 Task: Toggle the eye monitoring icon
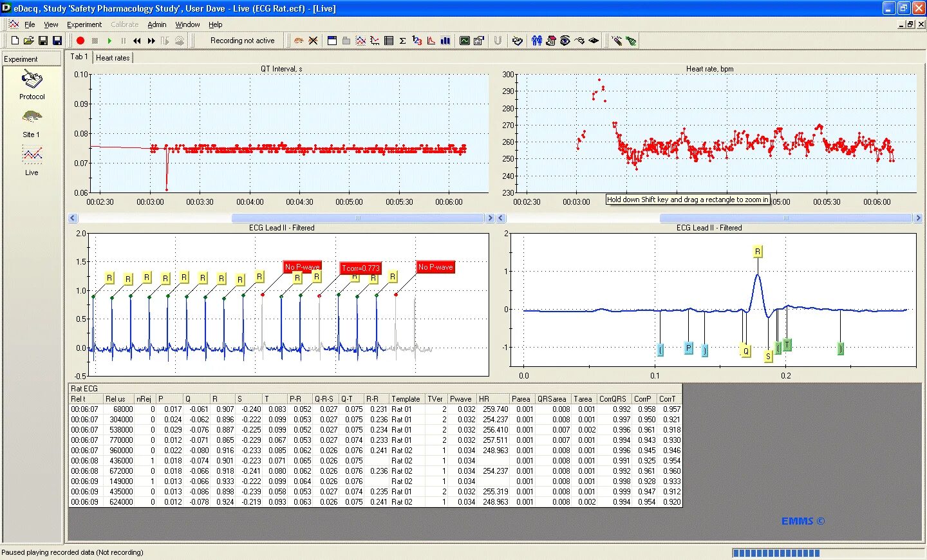565,40
